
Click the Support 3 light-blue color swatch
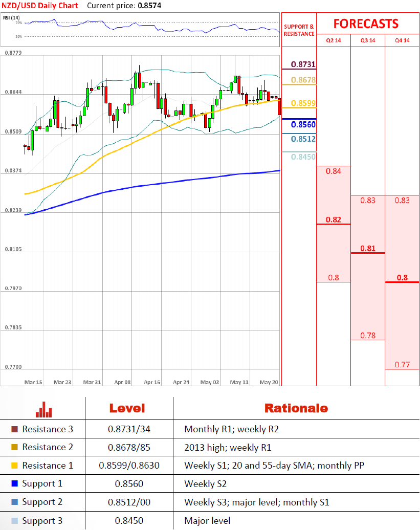pos(14,521)
